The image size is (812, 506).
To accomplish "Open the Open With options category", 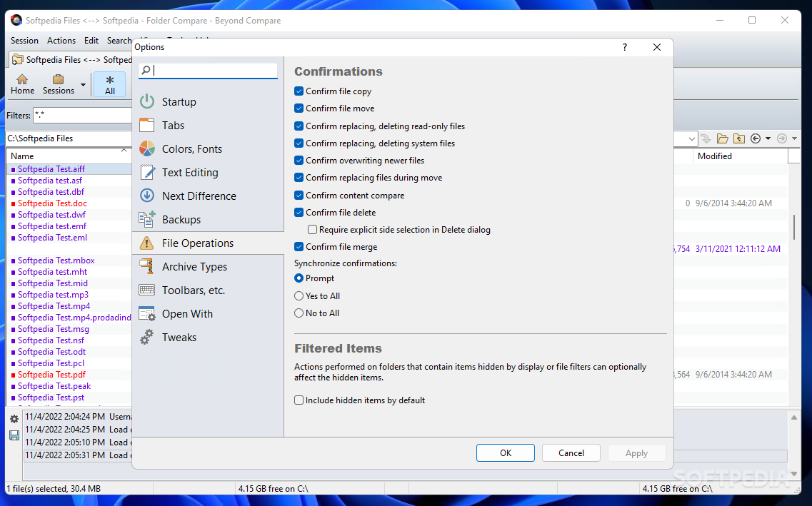I will [x=209, y=313].
